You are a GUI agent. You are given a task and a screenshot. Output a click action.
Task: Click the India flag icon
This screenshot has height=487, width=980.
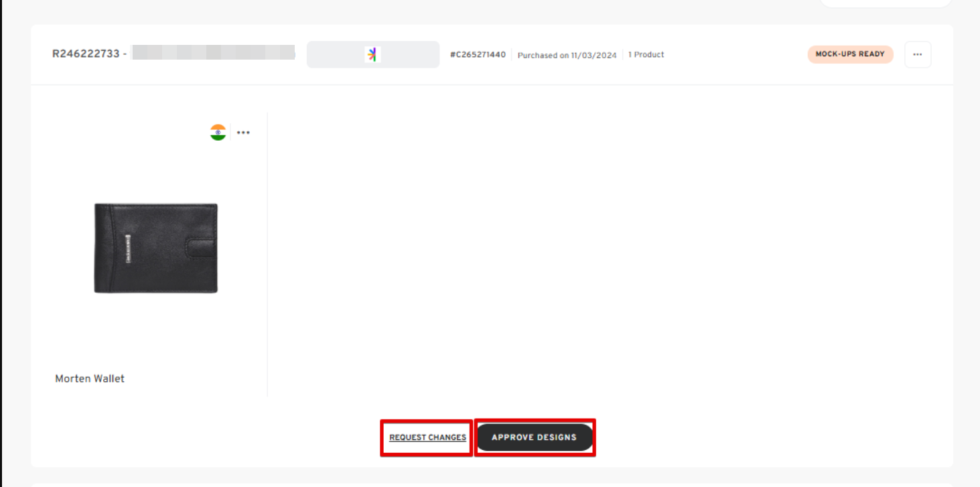coord(218,133)
